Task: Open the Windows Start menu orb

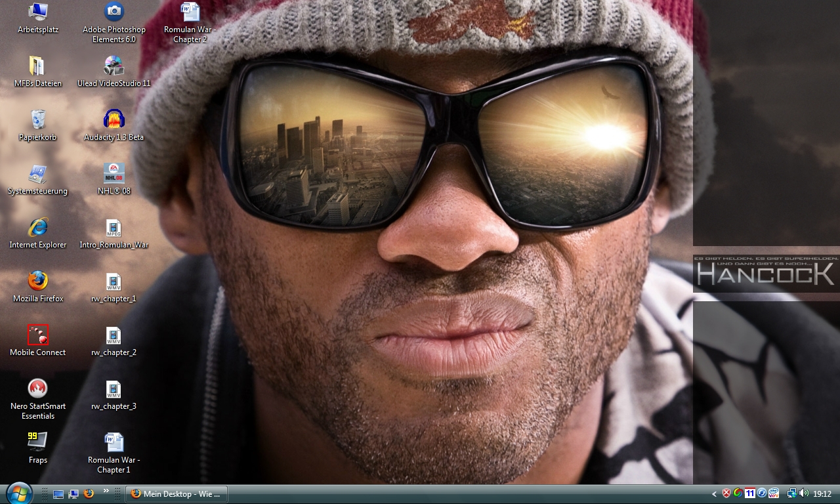Action: coord(18,493)
